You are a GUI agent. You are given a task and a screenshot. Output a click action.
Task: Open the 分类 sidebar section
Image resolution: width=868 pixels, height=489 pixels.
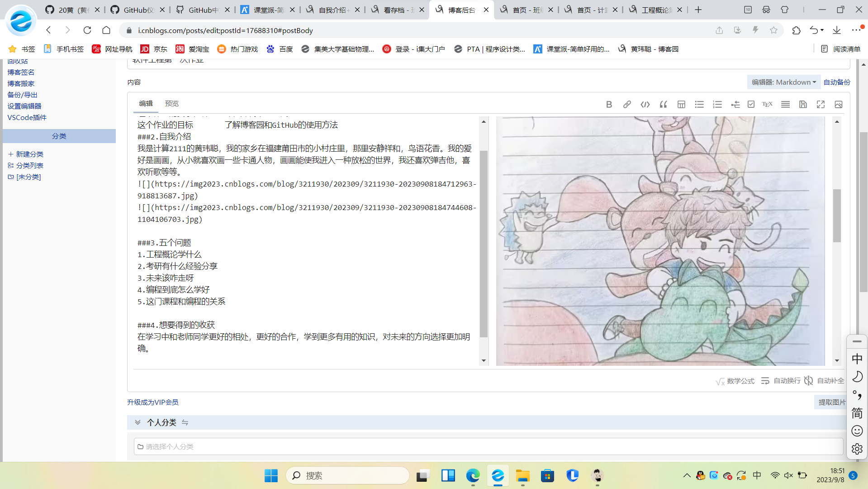point(59,136)
